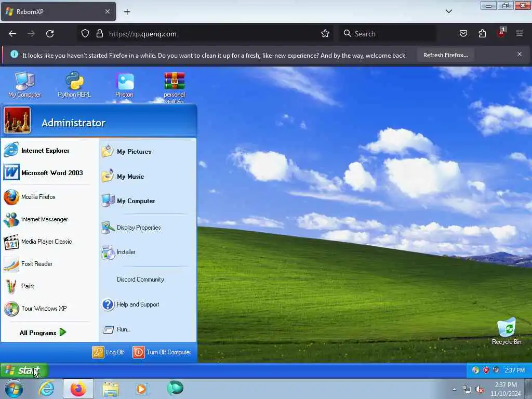Show site security padlock info
Viewport: 532px width, 399px height.
click(100, 34)
